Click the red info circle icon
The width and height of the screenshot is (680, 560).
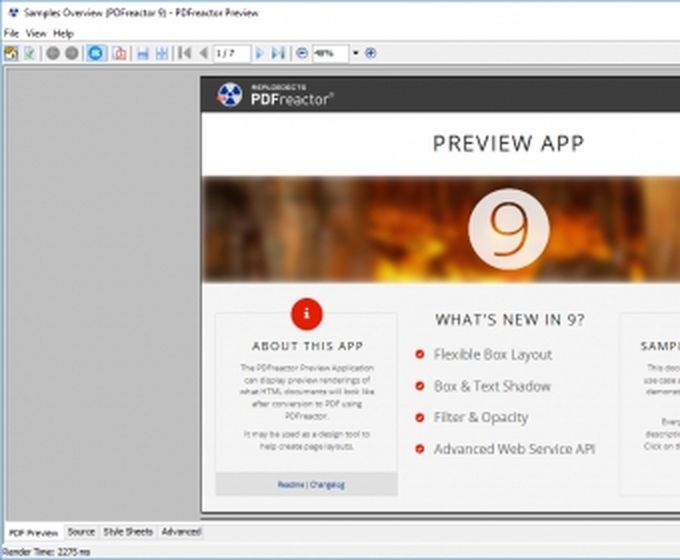point(307,314)
